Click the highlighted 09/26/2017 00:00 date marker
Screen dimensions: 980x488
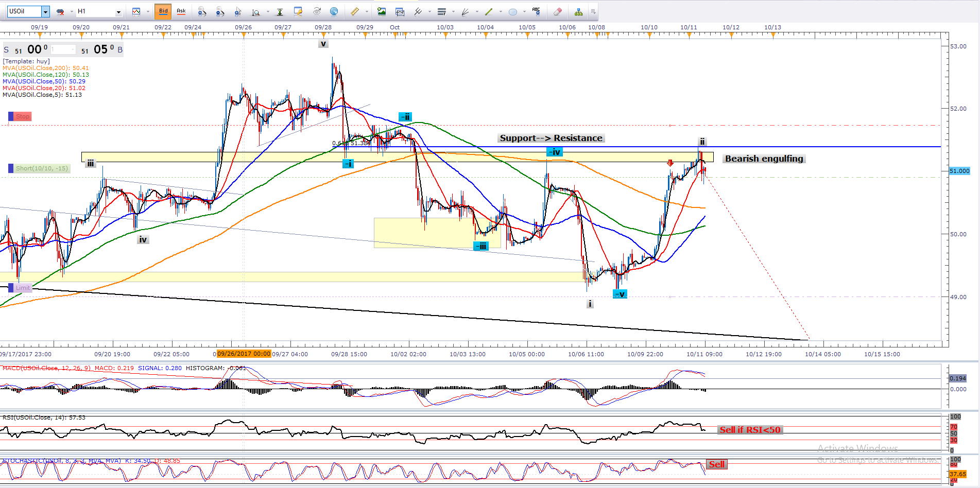pos(244,354)
